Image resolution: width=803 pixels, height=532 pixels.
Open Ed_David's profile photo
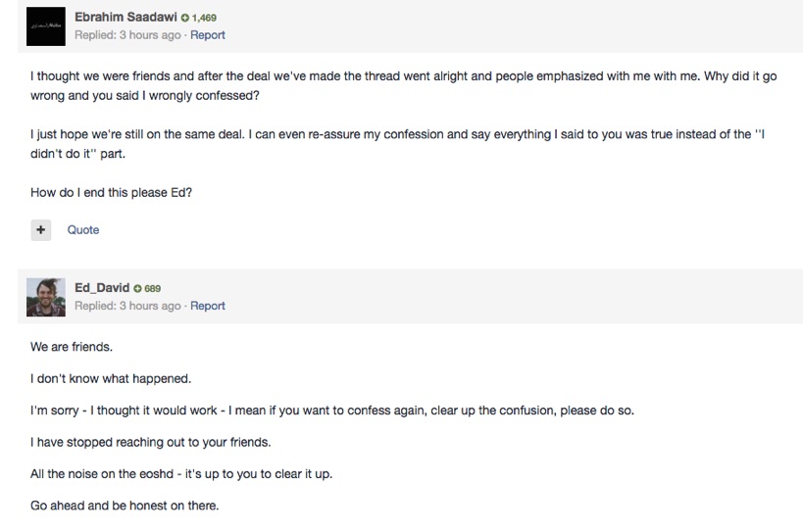click(x=46, y=297)
